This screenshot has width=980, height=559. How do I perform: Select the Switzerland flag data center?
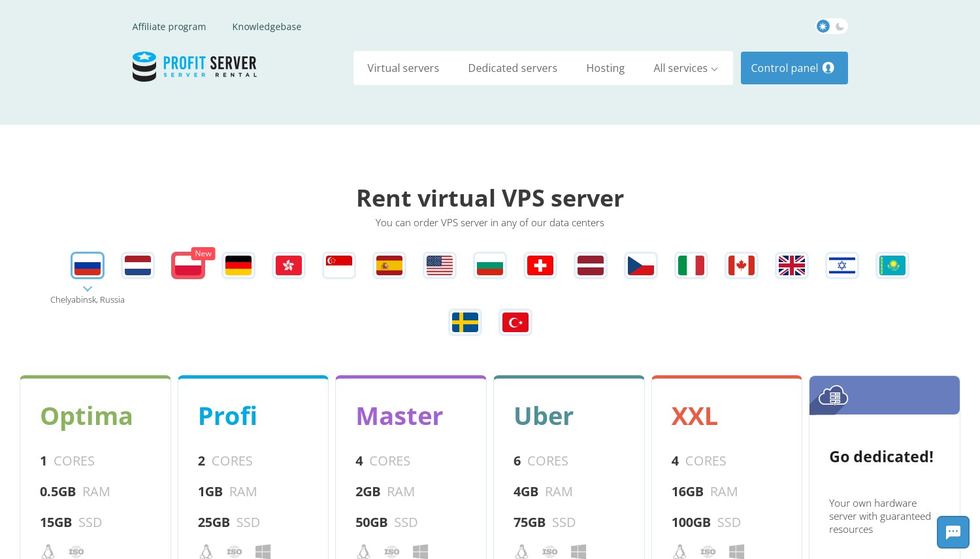point(540,265)
